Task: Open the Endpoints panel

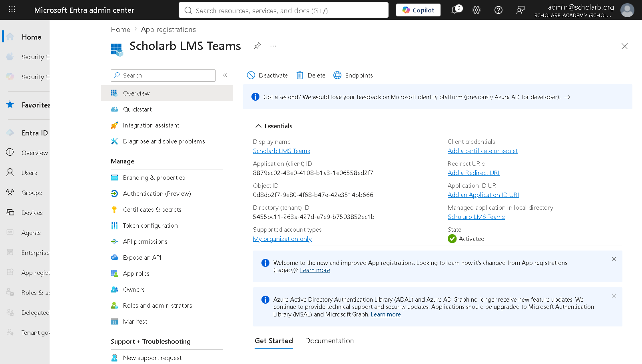Action: point(353,75)
